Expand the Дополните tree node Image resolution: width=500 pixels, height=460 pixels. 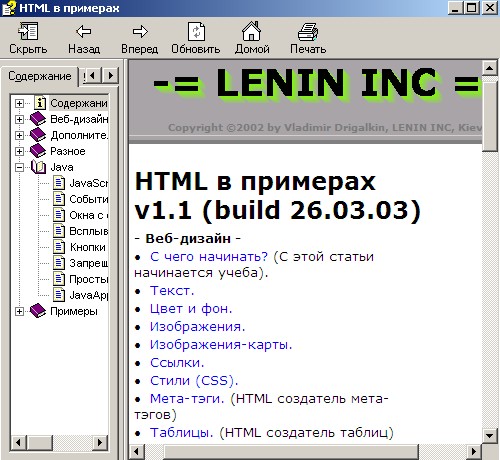click(19, 135)
